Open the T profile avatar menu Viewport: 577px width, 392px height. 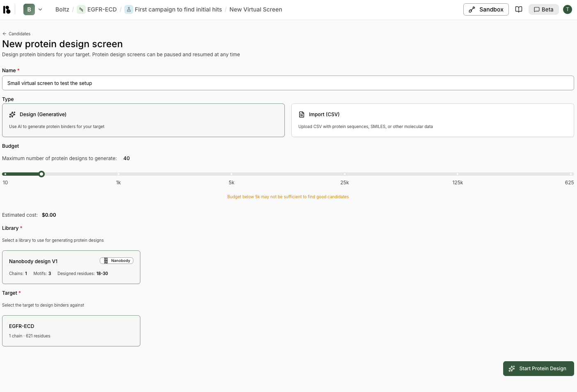point(568,9)
